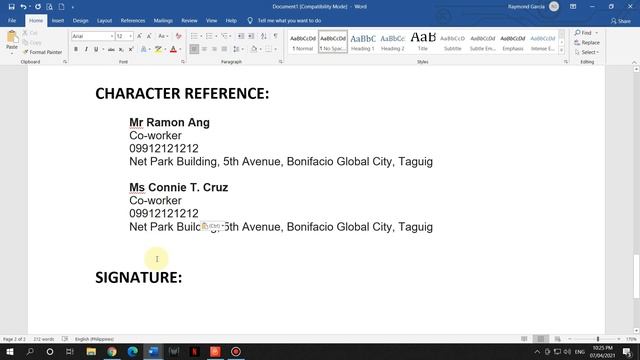Toggle Align Right alignment
The image size is (640, 360).
click(214, 49)
